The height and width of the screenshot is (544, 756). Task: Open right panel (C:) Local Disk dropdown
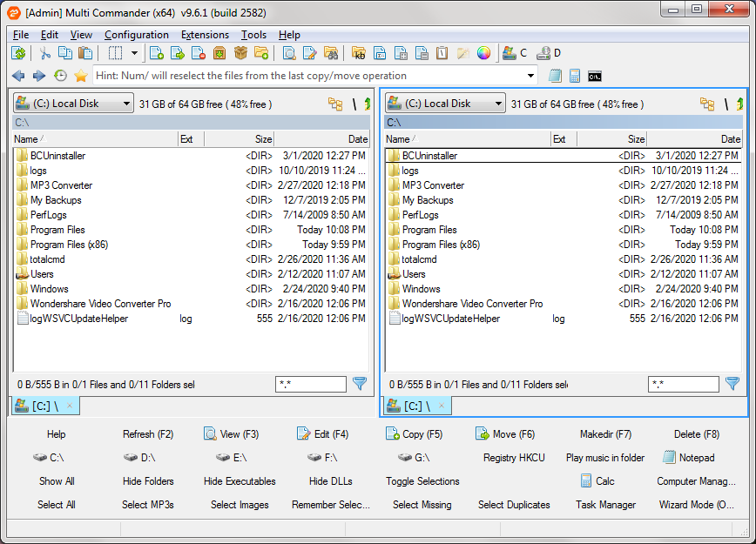point(445,103)
